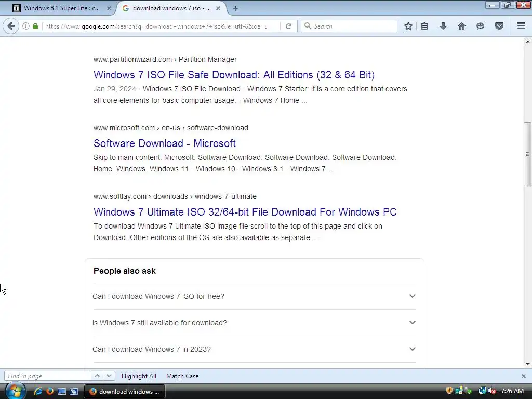Click the 'Jan 29, 2024' date text
This screenshot has width=532, height=399.
(115, 89)
